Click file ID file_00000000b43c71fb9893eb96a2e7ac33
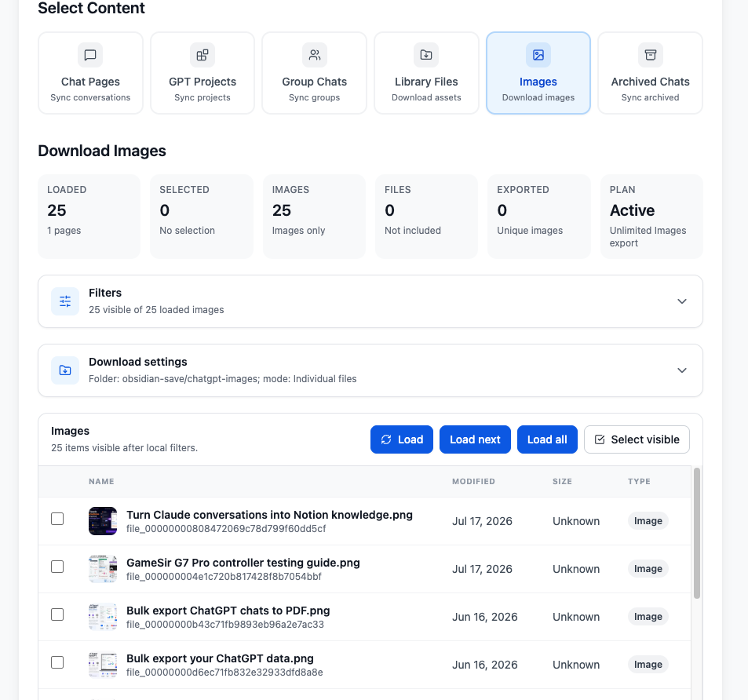The height and width of the screenshot is (700, 748). coord(225,625)
